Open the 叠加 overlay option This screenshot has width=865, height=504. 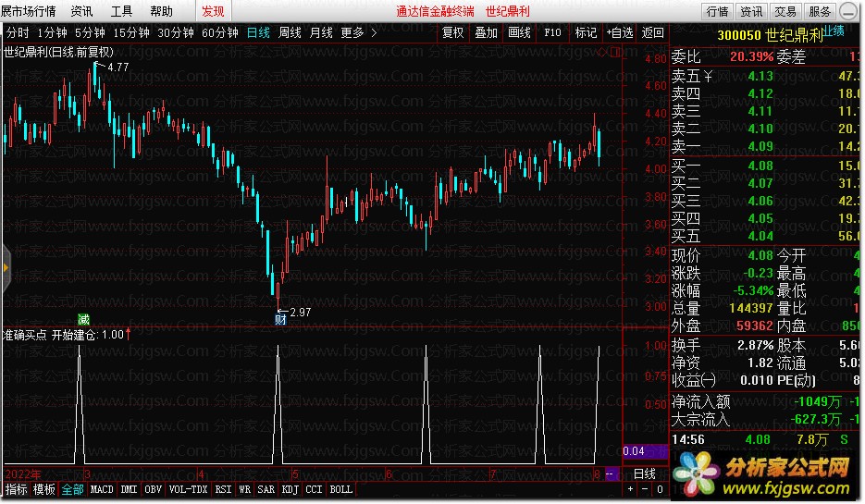coord(486,33)
